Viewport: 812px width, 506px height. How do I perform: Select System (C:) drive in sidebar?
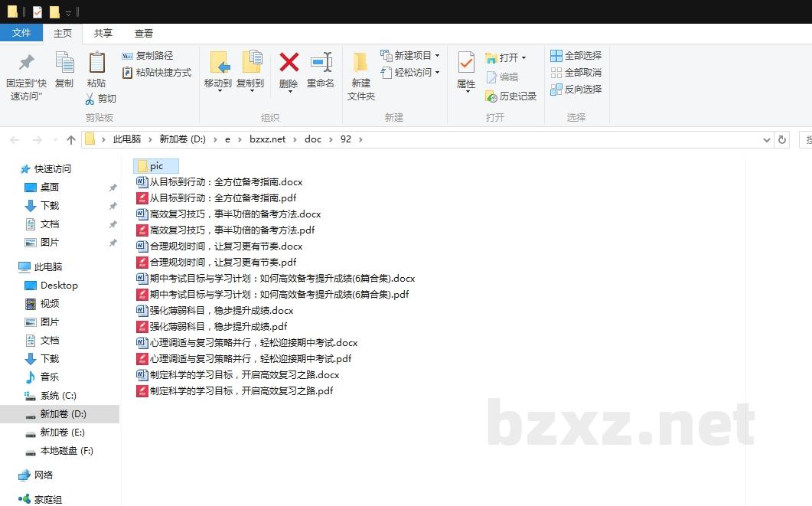tap(58, 396)
